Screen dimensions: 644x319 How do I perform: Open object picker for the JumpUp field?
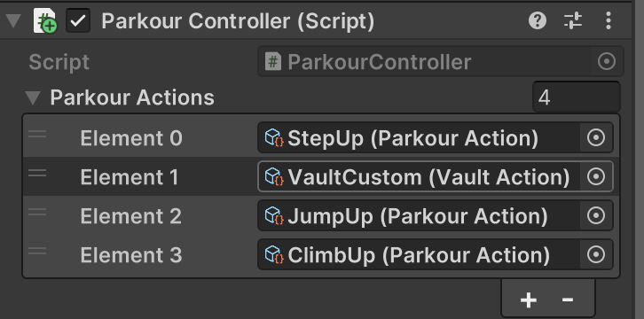(596, 215)
